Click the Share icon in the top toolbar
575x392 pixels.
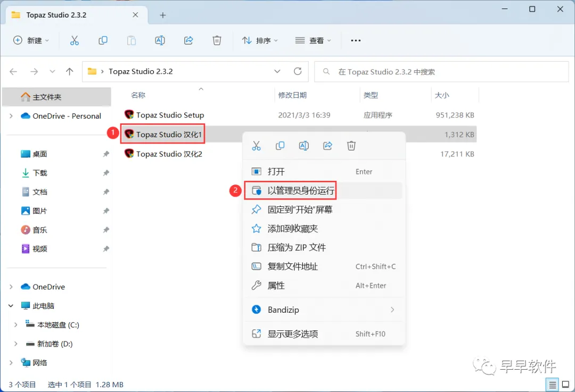click(x=188, y=40)
